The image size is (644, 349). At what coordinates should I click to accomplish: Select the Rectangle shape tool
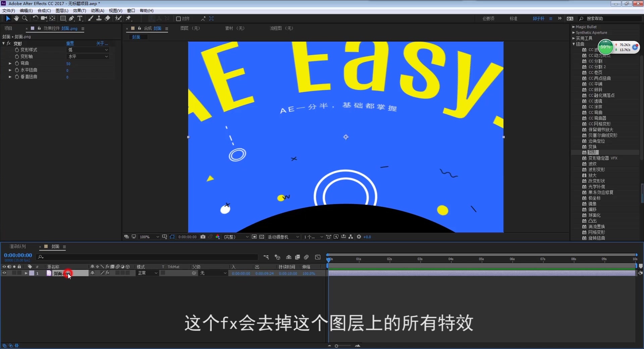(x=63, y=18)
